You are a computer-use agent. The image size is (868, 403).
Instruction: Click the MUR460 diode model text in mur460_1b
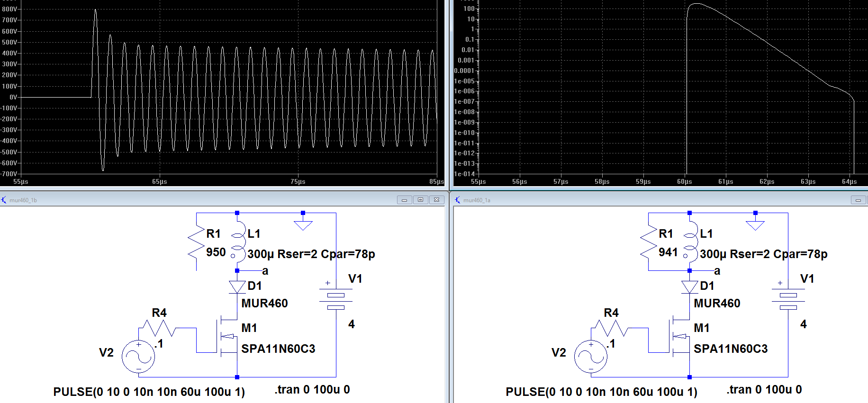point(265,303)
